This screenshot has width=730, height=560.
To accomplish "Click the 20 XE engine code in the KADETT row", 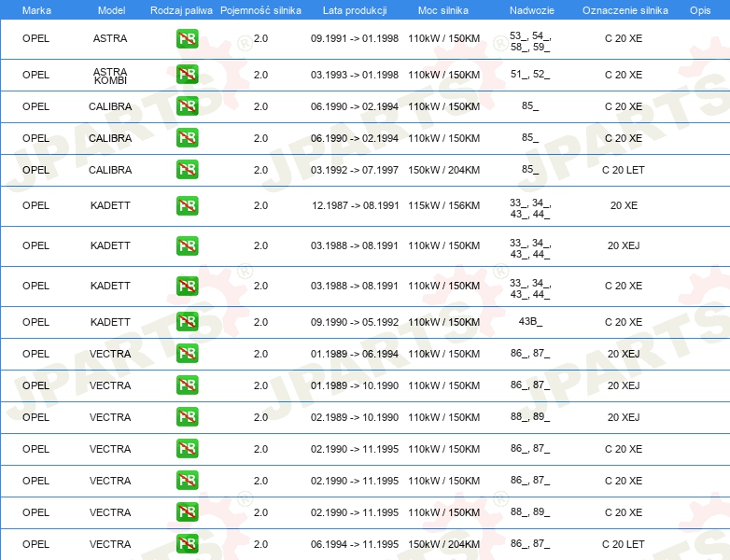I will click(624, 205).
